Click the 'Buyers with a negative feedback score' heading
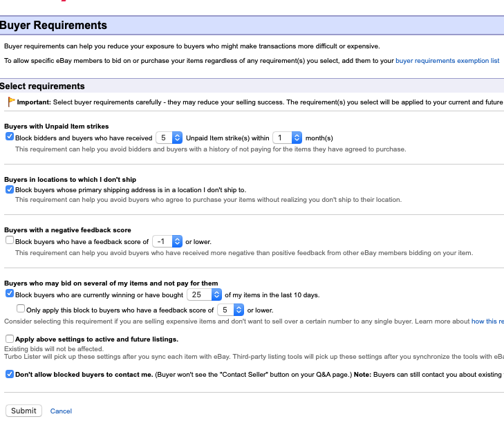Viewport: 504px width, 430px height. click(x=68, y=230)
